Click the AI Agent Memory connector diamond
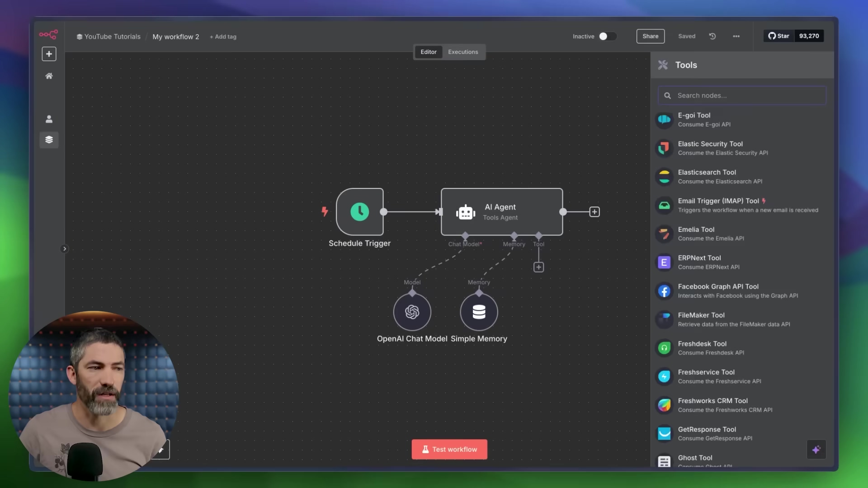The height and width of the screenshot is (488, 868). click(x=514, y=235)
